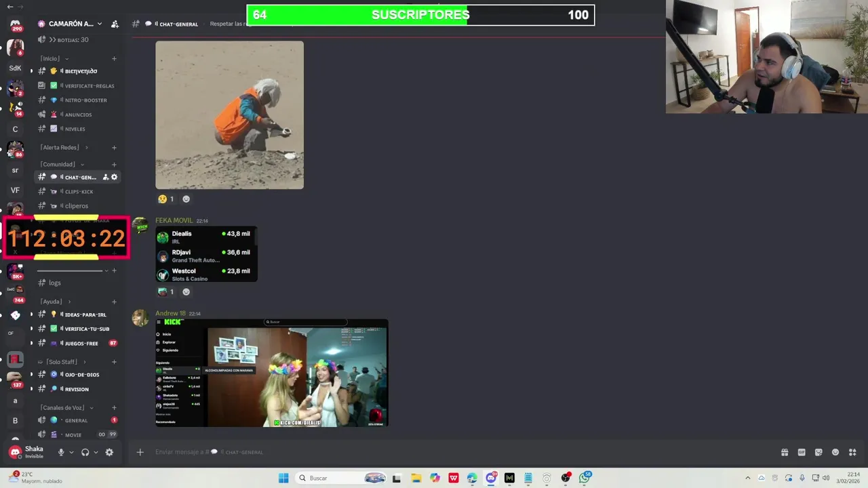The width and height of the screenshot is (868, 488).
Task: Go to the anuncios channel
Action: [78, 115]
